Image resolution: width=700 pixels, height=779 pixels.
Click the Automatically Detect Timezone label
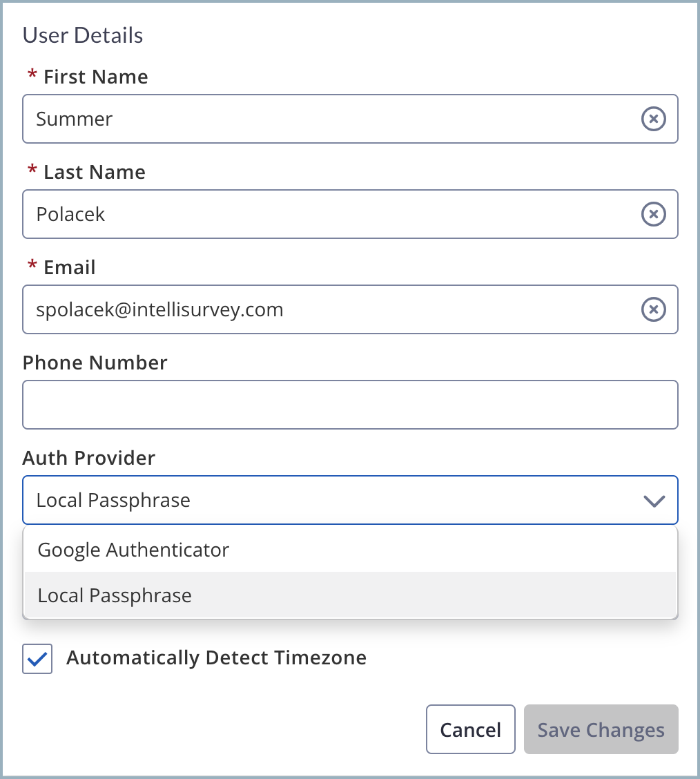[x=217, y=657]
